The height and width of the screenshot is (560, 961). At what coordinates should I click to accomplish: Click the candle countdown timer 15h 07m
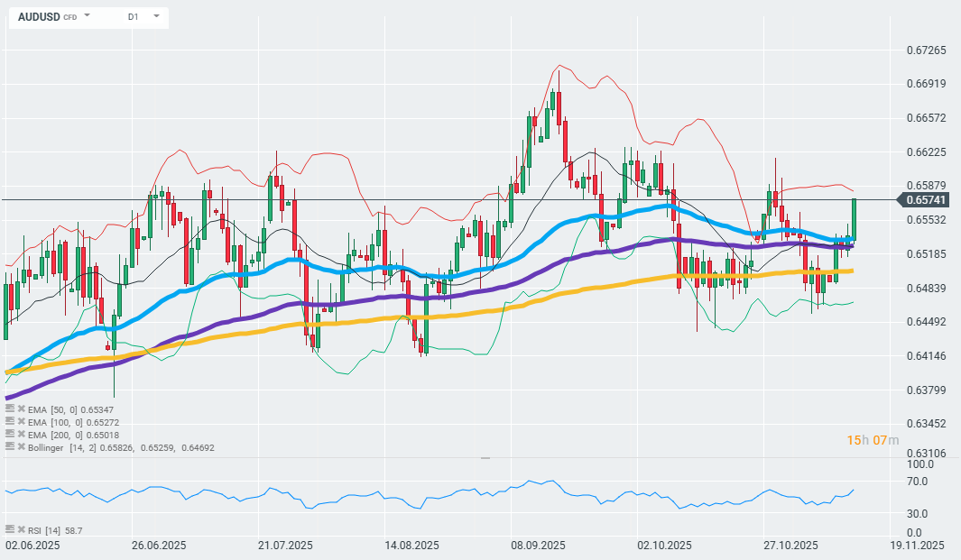point(873,440)
